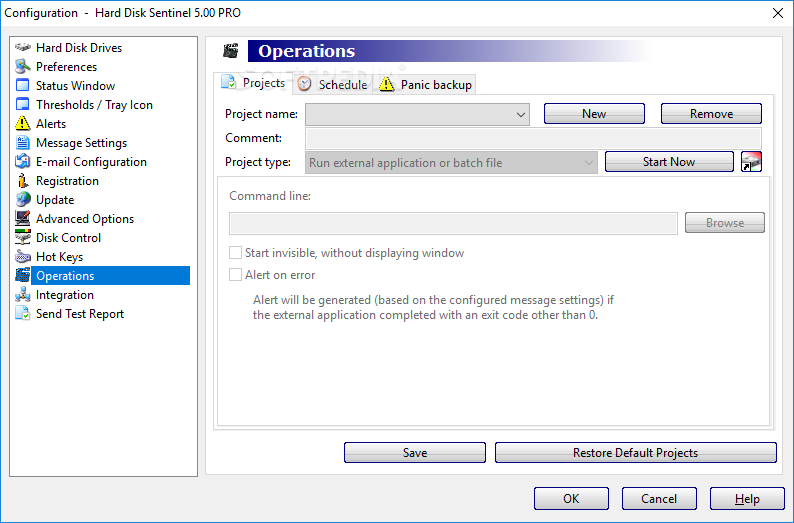Open Hot Keys settings

click(59, 257)
